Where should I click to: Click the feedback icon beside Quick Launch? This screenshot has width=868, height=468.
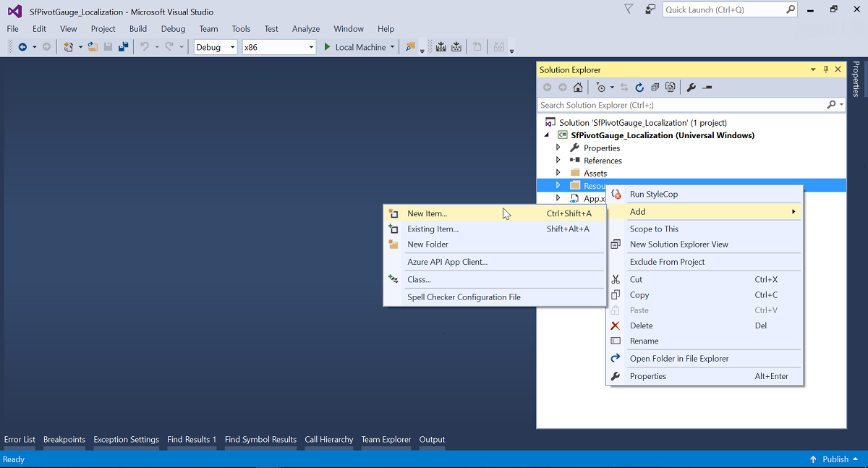650,9
